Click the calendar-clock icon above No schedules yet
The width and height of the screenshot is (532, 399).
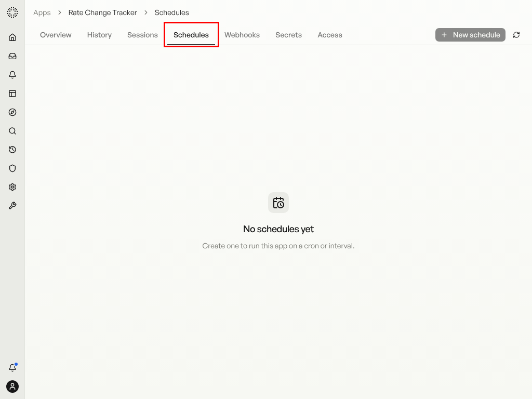coord(278,203)
